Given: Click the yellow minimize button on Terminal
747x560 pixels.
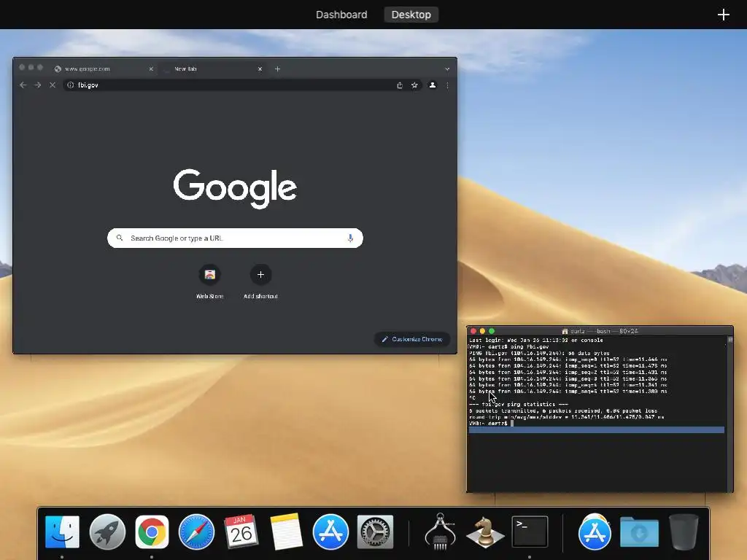Looking at the screenshot, I should point(483,331).
